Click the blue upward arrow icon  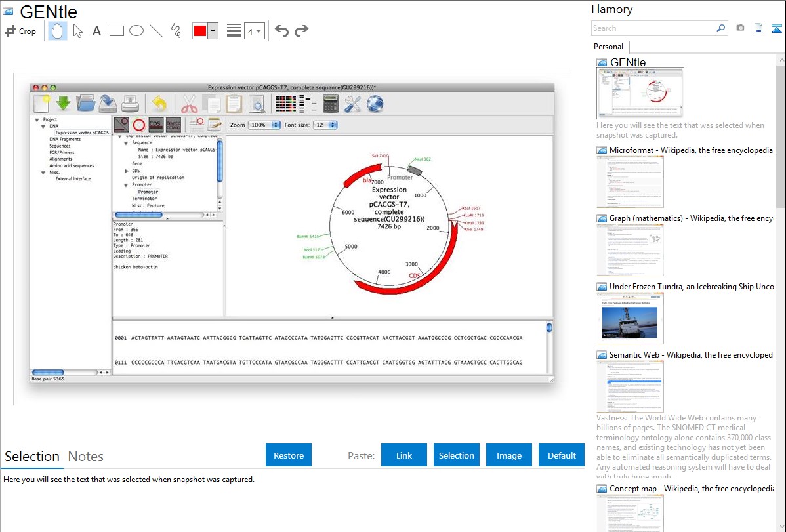(776, 29)
